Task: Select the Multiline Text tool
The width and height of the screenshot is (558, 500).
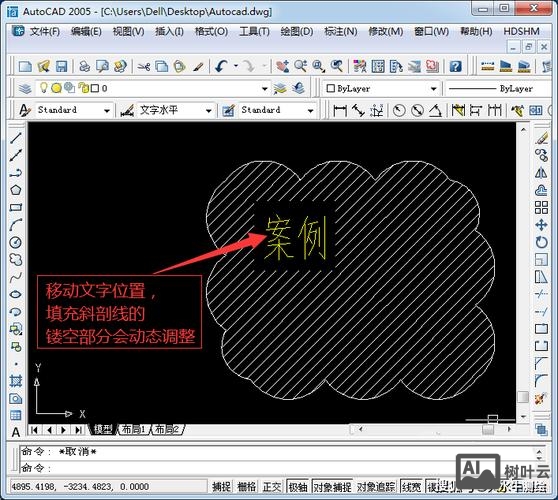Action: [16, 432]
